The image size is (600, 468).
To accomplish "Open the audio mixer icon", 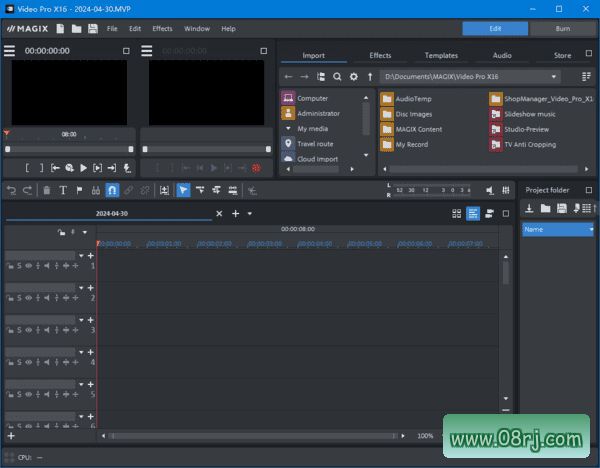I will pos(506,190).
